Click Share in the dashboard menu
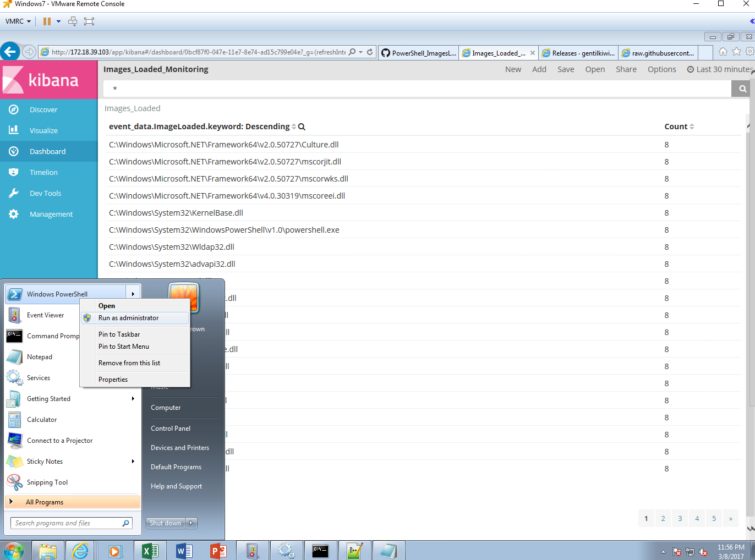This screenshot has width=755, height=560. (x=626, y=69)
